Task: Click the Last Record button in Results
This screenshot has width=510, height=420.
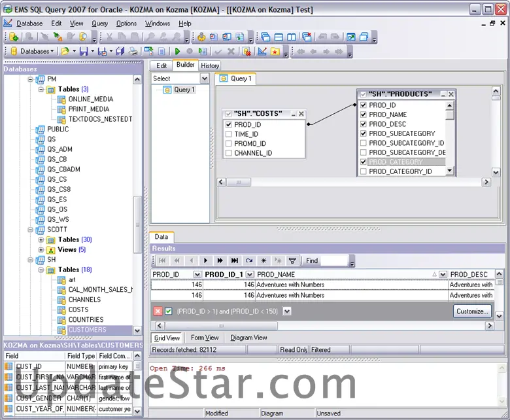Action: pos(234,260)
